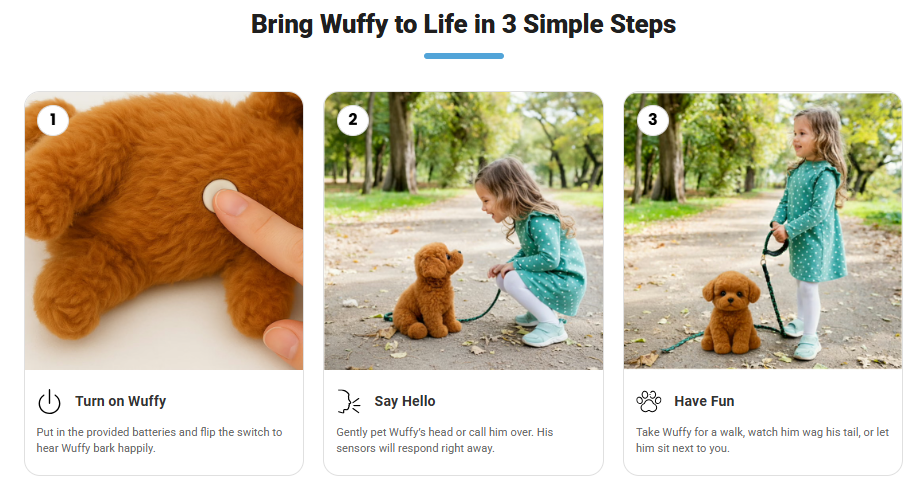The image size is (922, 488).
Task: Click the paw print icon beside Have Fun
Action: tap(648, 402)
